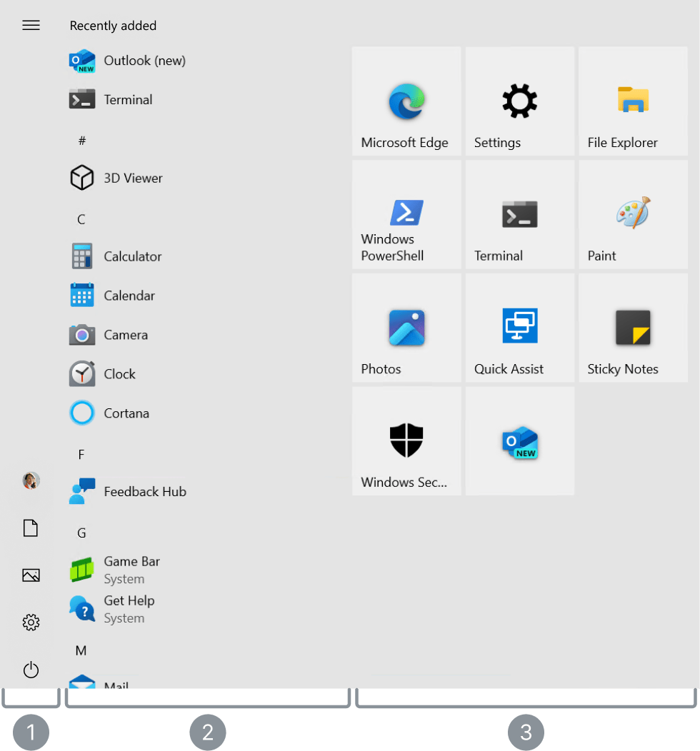Open the unlabeled Outlook new tile
This screenshot has height=751, width=700.
[520, 441]
